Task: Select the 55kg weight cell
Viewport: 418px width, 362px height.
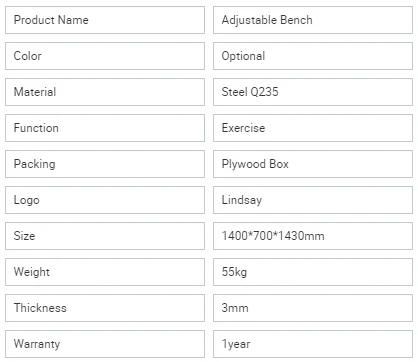Action: coord(313,272)
